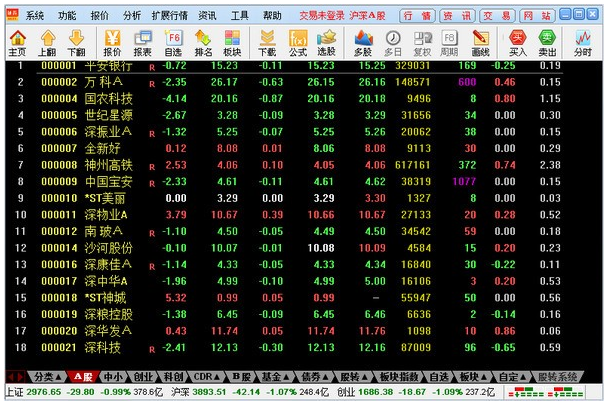Open the 功能 menu
Viewport: 606px width, 408px height.
67,15
